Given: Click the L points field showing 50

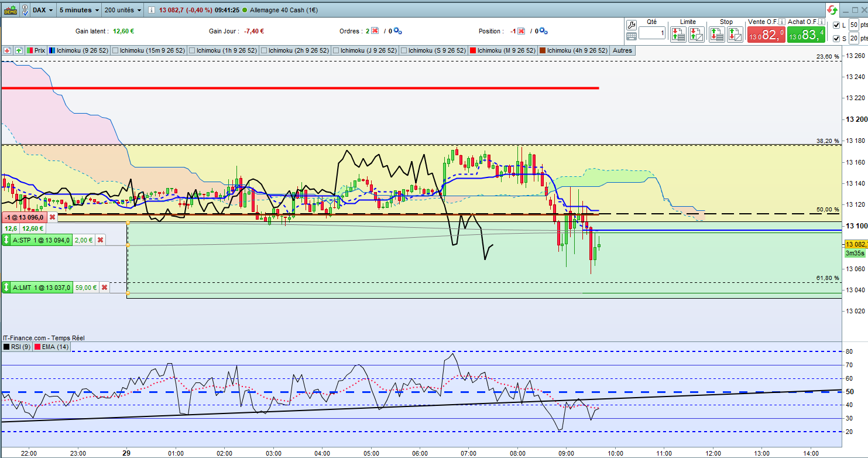Looking at the screenshot, I should tap(853, 25).
